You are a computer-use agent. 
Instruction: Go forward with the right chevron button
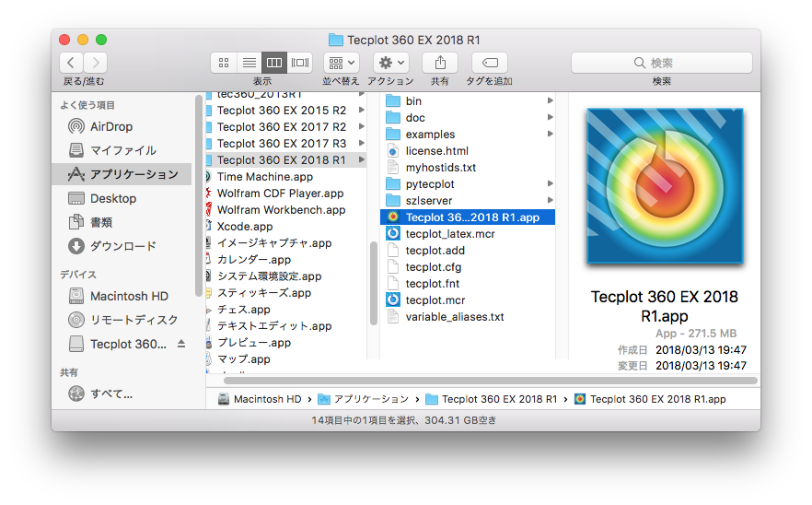click(x=96, y=63)
